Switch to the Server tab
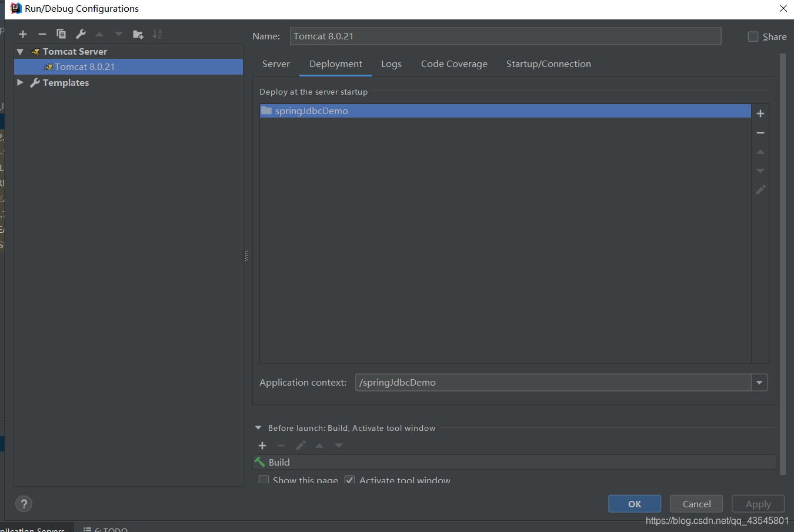The width and height of the screenshot is (794, 532). point(276,64)
